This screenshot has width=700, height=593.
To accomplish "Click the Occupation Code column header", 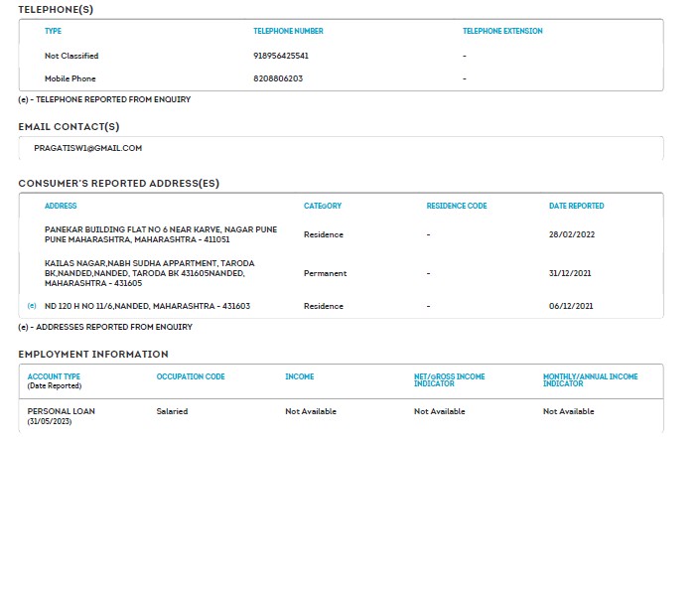I will tap(191, 377).
